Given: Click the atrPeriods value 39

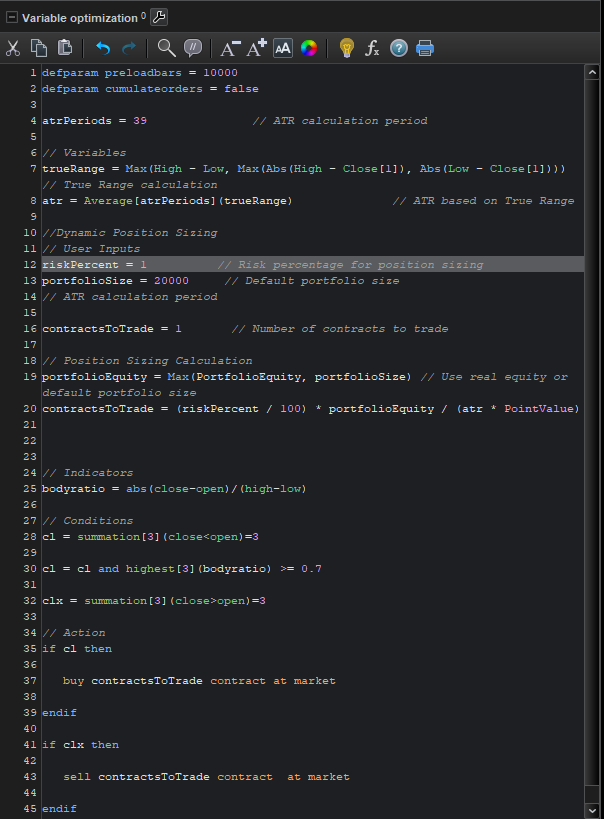Looking at the screenshot, I should [x=140, y=121].
